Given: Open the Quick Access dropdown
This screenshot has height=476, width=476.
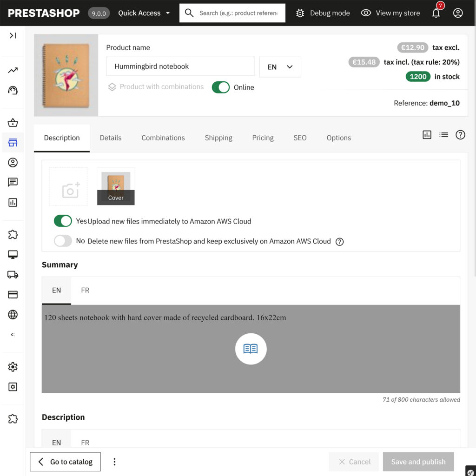Looking at the screenshot, I should [144, 13].
